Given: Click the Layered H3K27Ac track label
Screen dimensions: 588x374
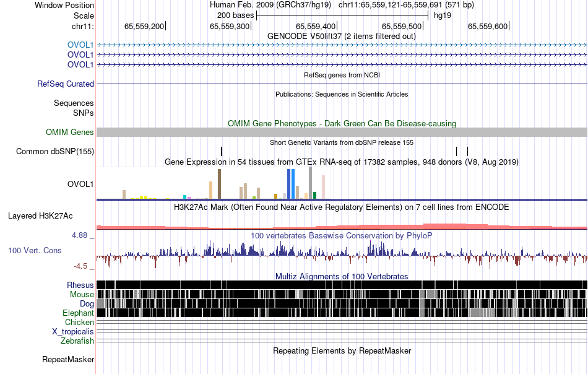Looking at the screenshot, I should point(40,216).
